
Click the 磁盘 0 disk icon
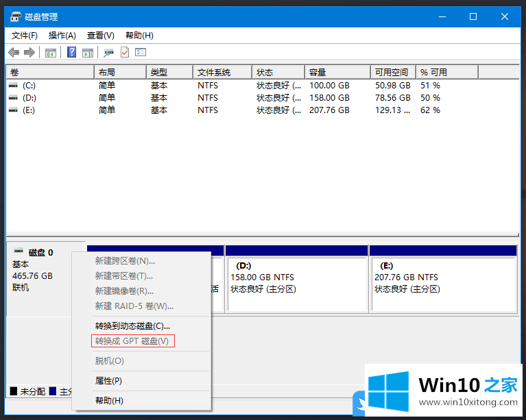pyautogui.click(x=19, y=250)
